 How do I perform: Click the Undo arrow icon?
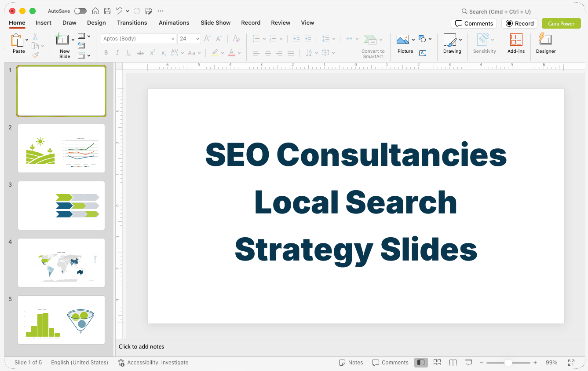[119, 11]
